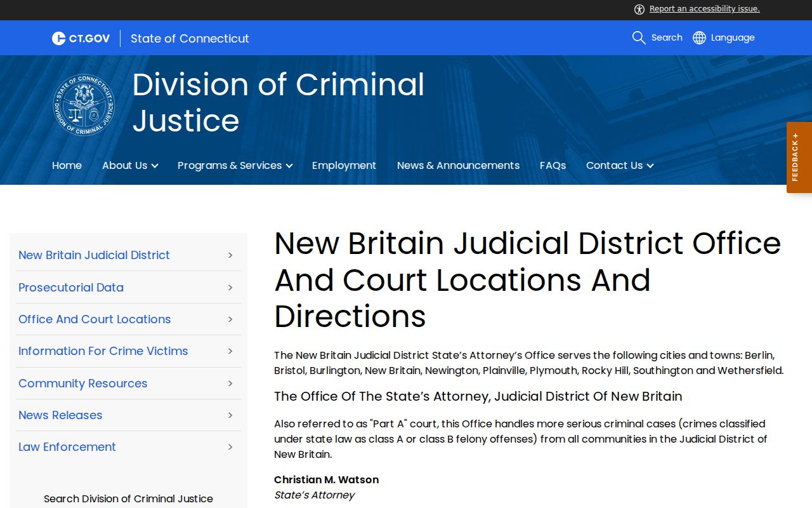Open the Contact Us menu
Viewport: 812px width, 508px height.
tap(614, 165)
